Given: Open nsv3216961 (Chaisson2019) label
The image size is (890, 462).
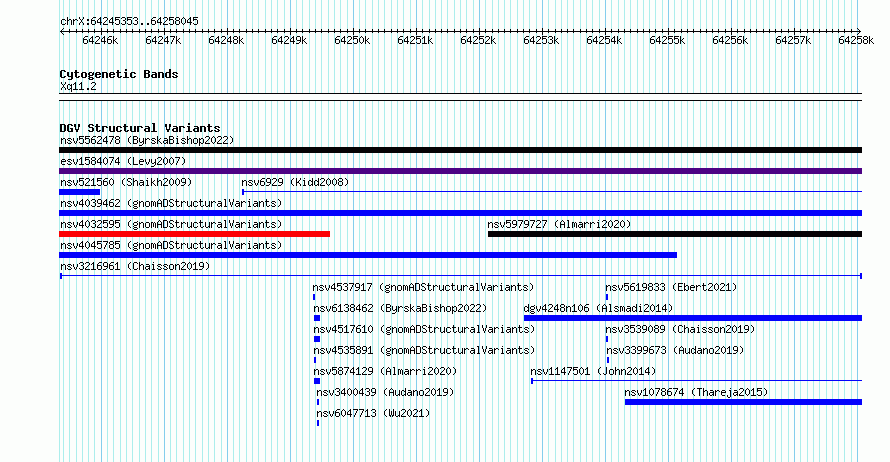Looking at the screenshot, I should point(135,266).
